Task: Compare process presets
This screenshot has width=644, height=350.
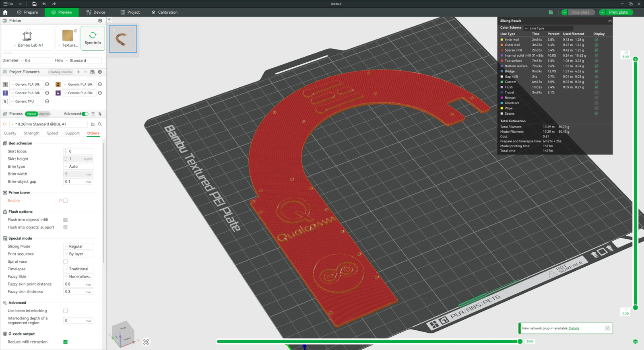Action: [x=100, y=114]
